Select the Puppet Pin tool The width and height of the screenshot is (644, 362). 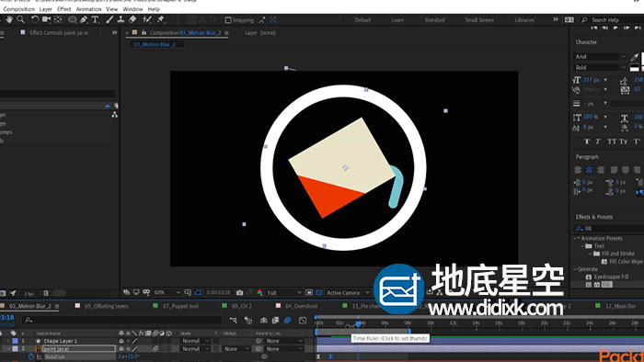(x=161, y=19)
